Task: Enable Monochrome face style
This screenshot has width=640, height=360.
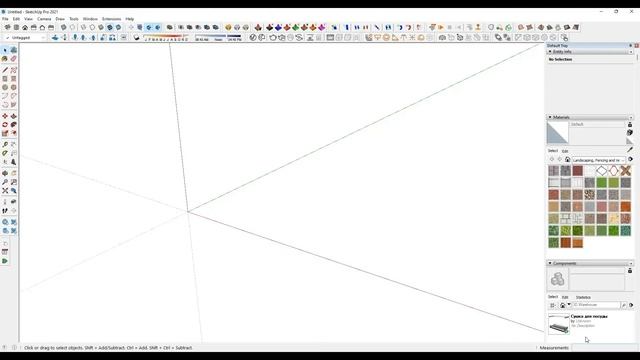Action: tap(118, 27)
